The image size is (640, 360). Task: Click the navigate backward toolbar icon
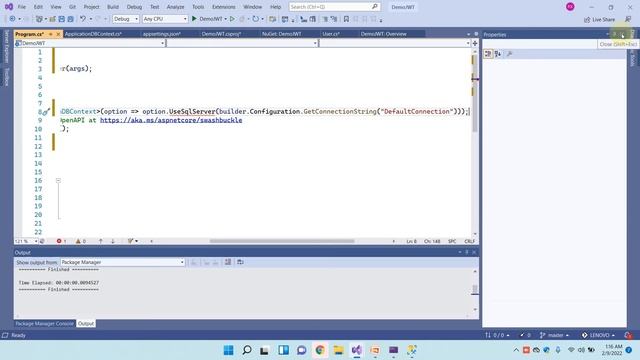[x=12, y=19]
